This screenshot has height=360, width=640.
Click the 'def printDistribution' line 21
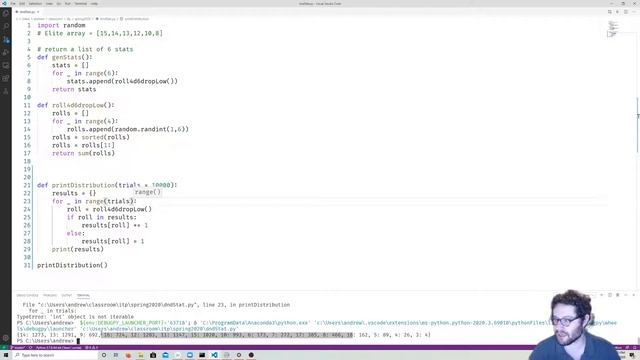coord(107,185)
